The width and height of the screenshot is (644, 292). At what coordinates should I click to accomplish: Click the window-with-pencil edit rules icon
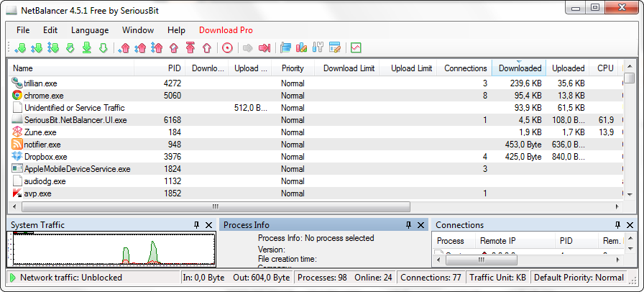point(335,47)
